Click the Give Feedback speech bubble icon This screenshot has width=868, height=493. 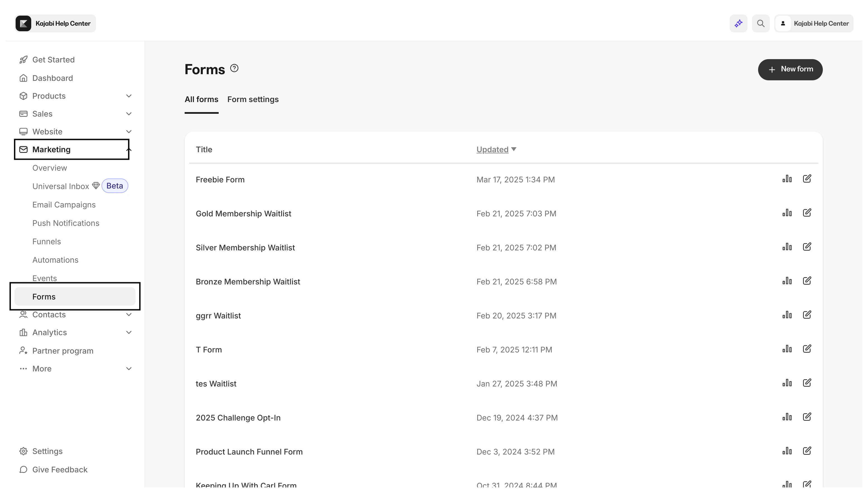23,470
